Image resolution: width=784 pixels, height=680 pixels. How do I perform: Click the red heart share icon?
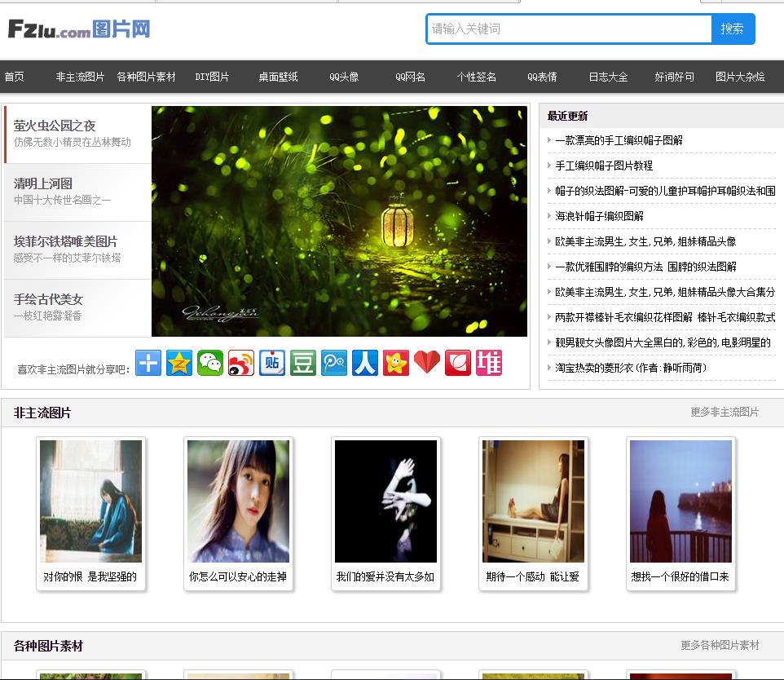pos(427,363)
